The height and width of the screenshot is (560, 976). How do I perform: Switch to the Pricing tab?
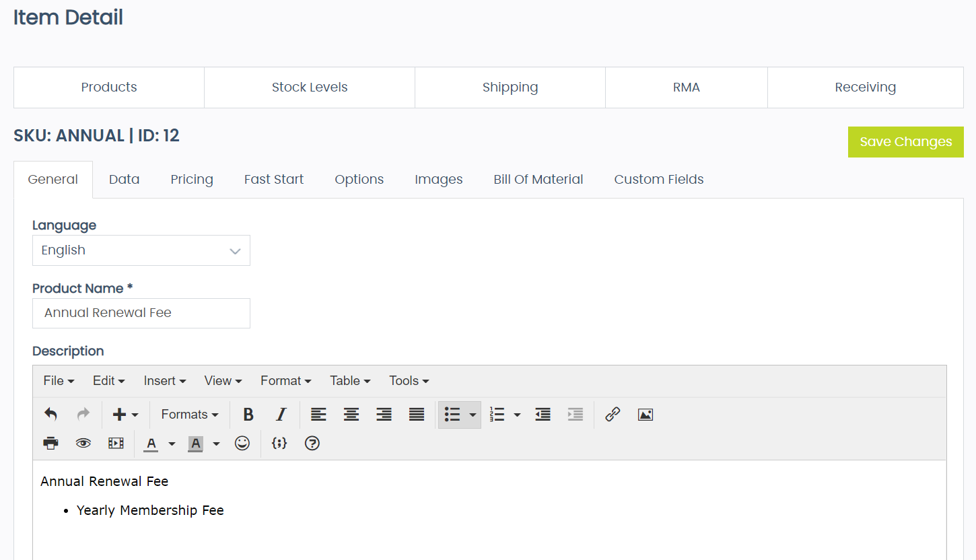[x=192, y=179]
